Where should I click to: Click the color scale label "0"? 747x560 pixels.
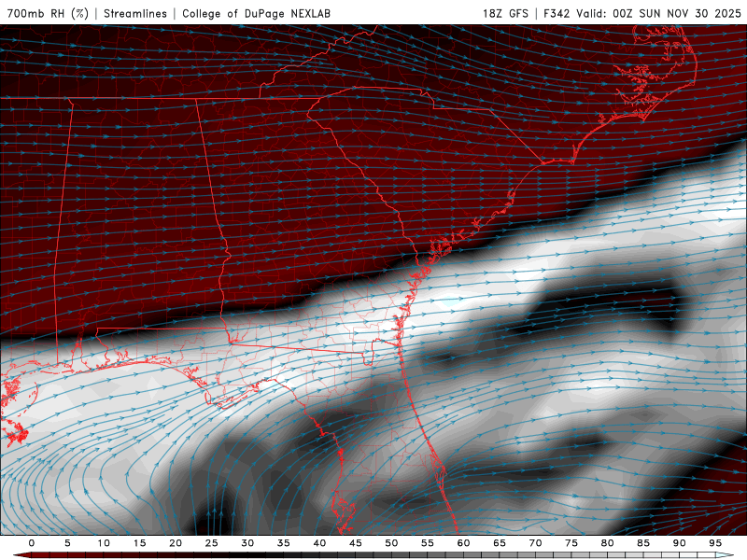32,543
